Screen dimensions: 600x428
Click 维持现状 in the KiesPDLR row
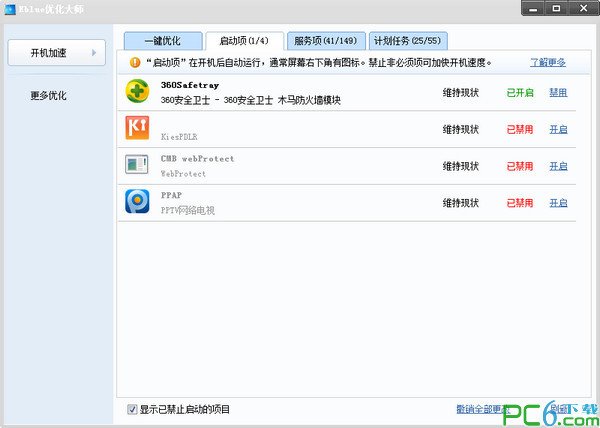tap(461, 129)
